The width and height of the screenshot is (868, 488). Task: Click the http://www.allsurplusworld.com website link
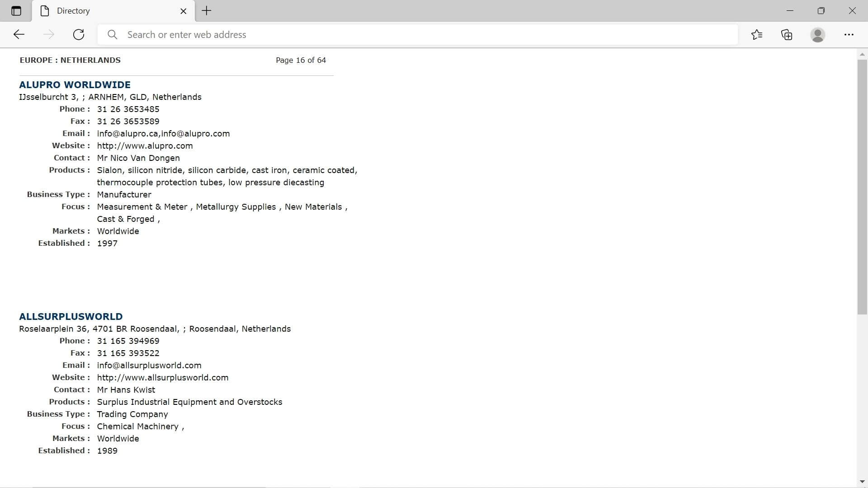(162, 377)
